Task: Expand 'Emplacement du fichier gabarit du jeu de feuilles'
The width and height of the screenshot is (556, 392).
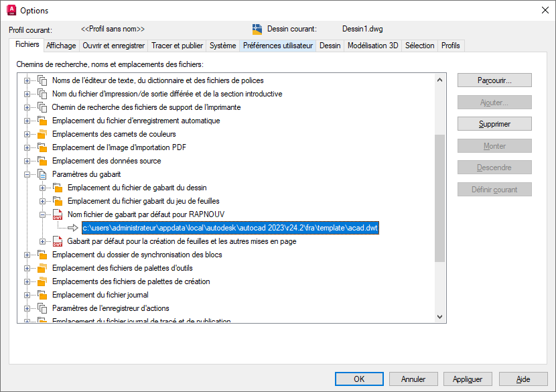Action: (43, 201)
